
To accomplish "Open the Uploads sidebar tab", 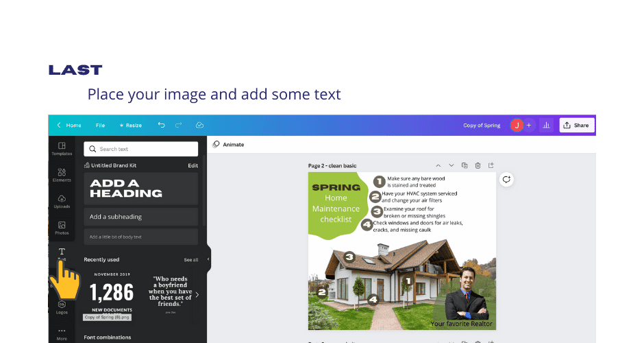I will click(x=62, y=202).
